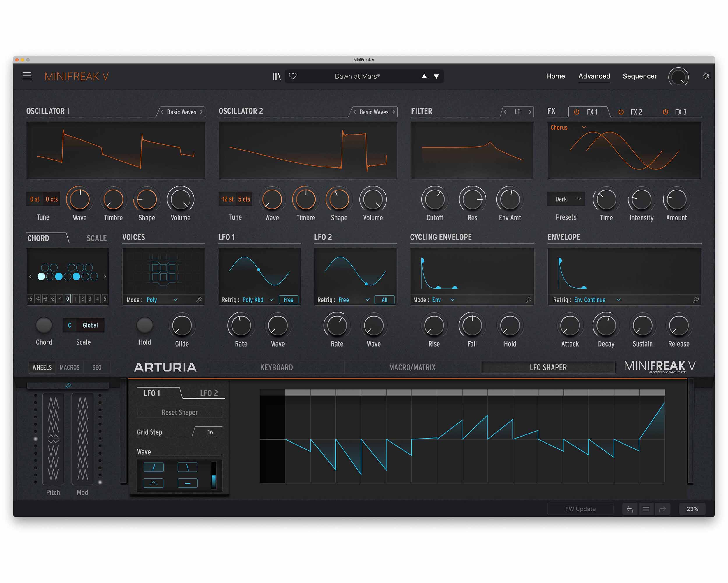Click the Pitch wheel
Screen dimensions: 728x583
pos(53,439)
